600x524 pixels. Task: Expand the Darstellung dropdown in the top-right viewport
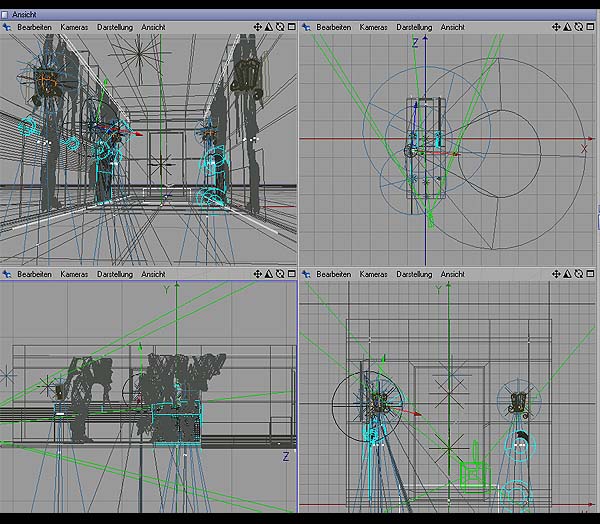pos(414,27)
